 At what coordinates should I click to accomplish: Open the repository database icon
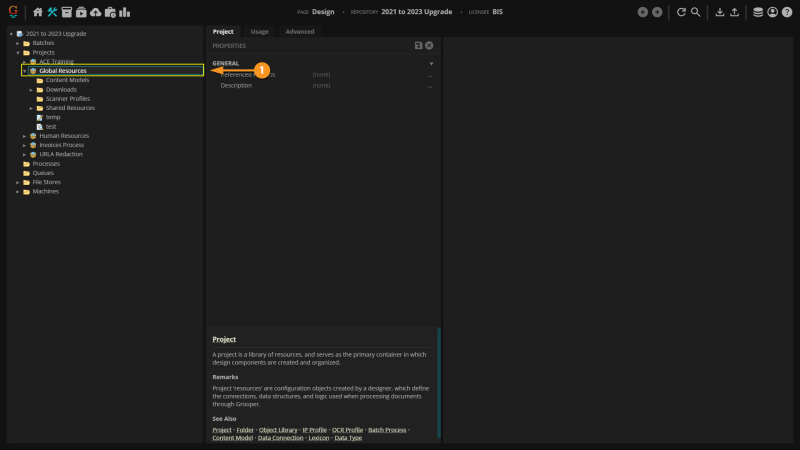758,12
